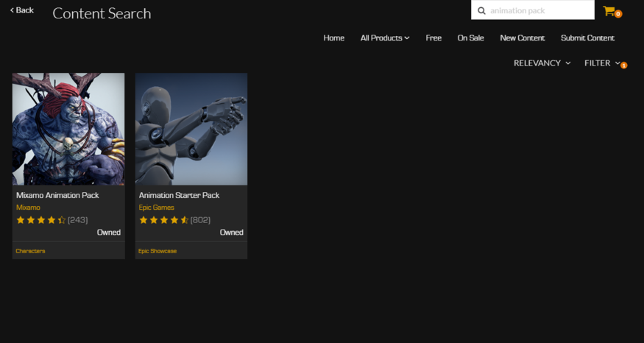Click Owned label on Animation Starter Pack
Image resolution: width=644 pixels, height=343 pixels.
pos(231,232)
